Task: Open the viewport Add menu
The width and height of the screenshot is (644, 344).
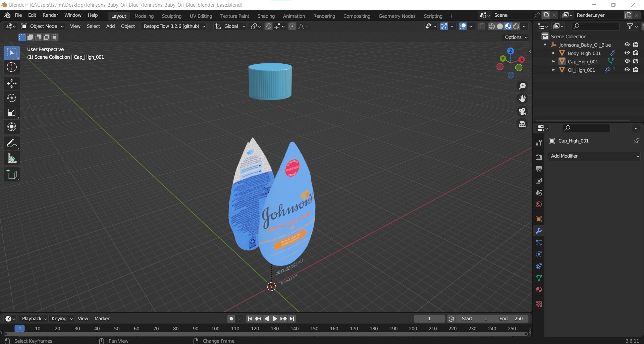Action: (110, 26)
